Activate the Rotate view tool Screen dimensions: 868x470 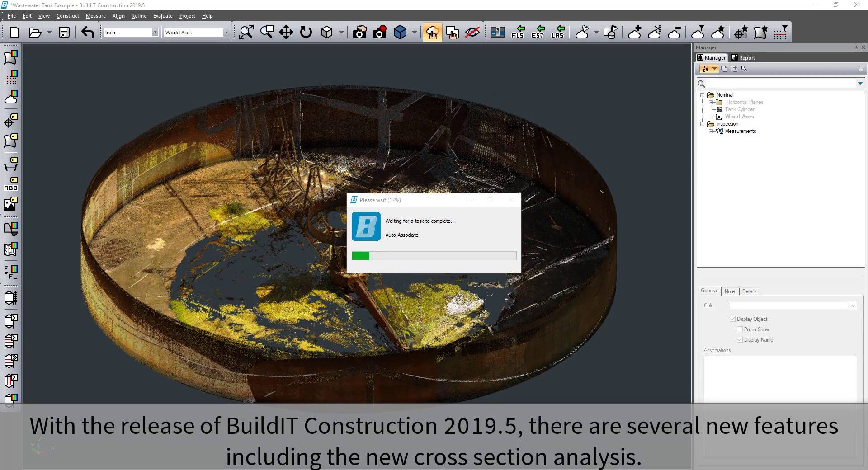pos(307,32)
